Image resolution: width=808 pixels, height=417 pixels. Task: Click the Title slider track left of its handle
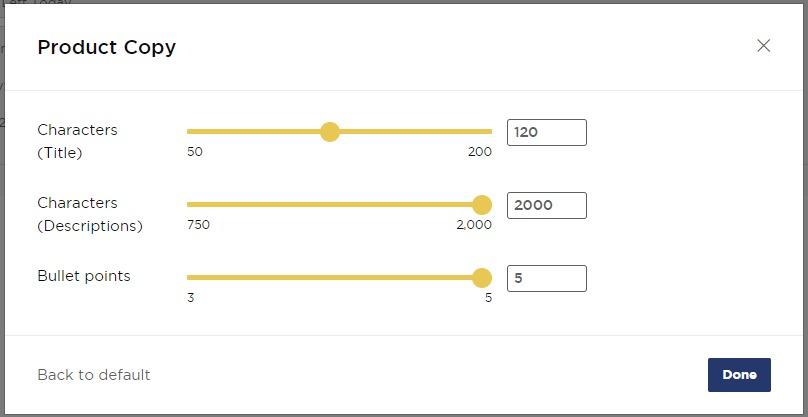(x=250, y=132)
